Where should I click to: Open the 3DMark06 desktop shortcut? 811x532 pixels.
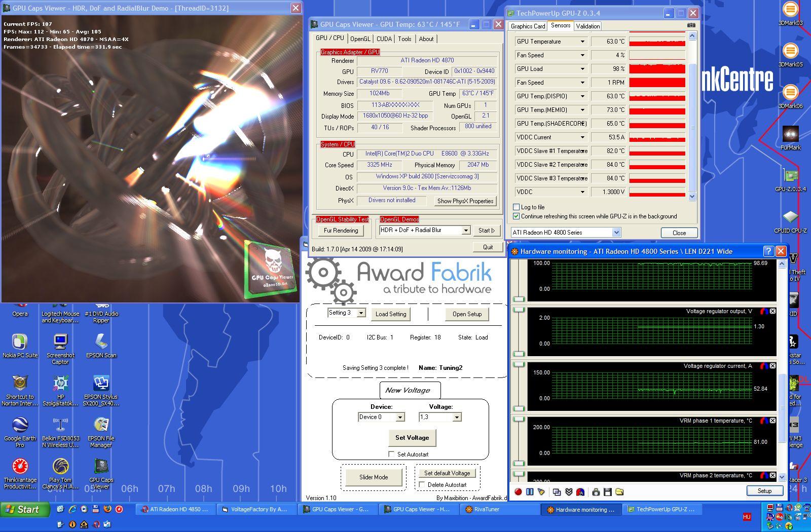[x=790, y=96]
